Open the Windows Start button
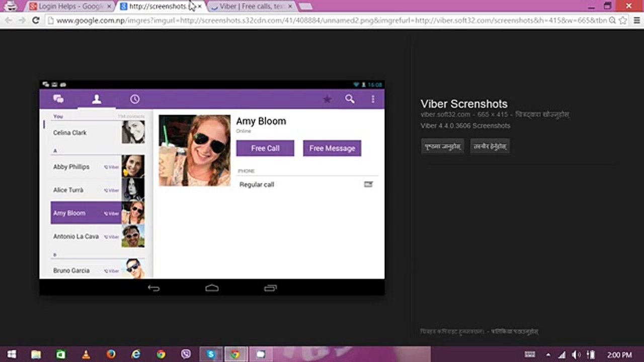 click(x=12, y=354)
